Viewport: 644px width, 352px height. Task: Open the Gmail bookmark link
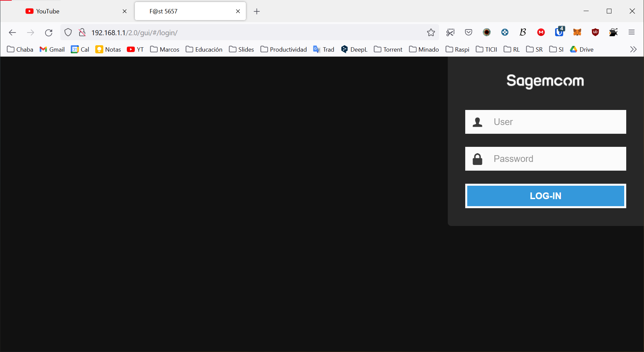pyautogui.click(x=52, y=49)
